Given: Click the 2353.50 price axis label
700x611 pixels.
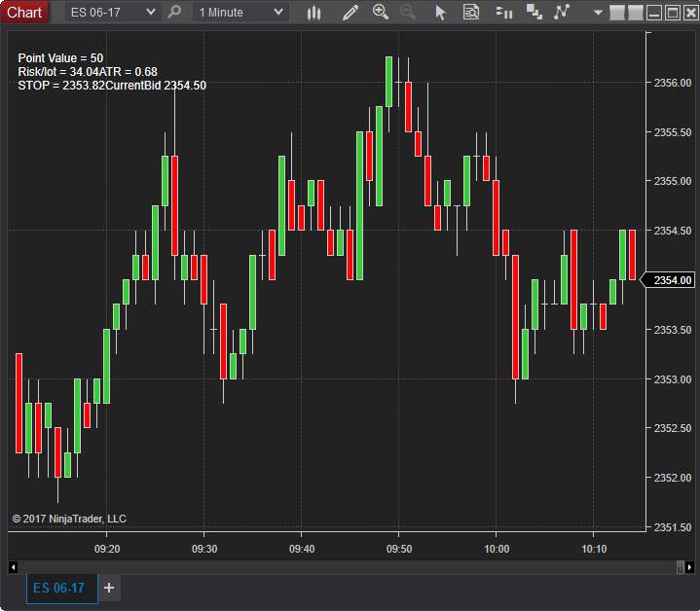Looking at the screenshot, I should (673, 330).
